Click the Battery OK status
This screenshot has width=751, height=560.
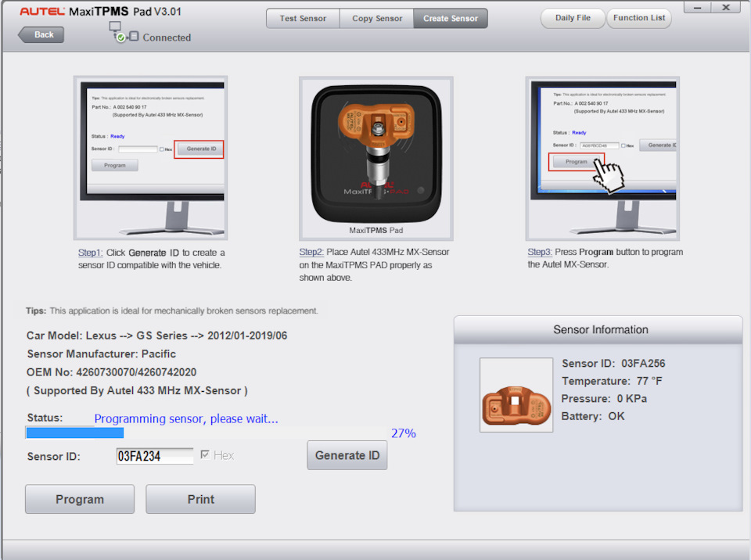593,416
